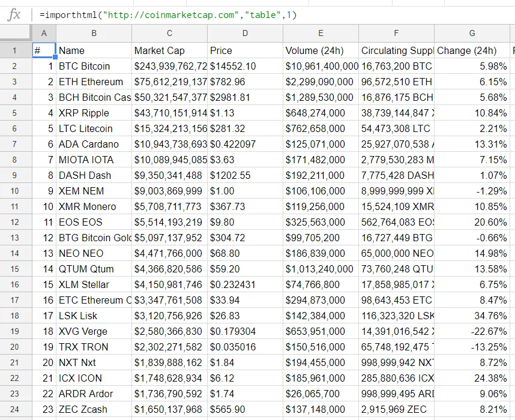Image resolution: width=515 pixels, height=420 pixels.
Task: Click the 'DASH Dash' cell
Action: [x=94, y=175]
